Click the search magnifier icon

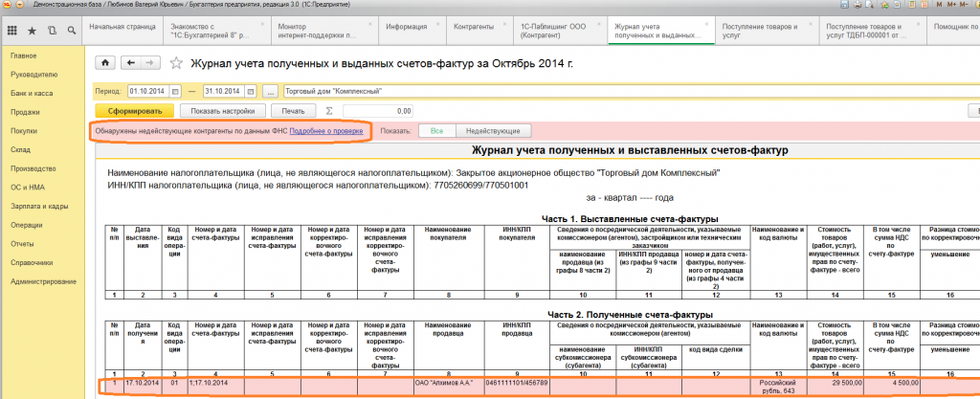point(70,32)
